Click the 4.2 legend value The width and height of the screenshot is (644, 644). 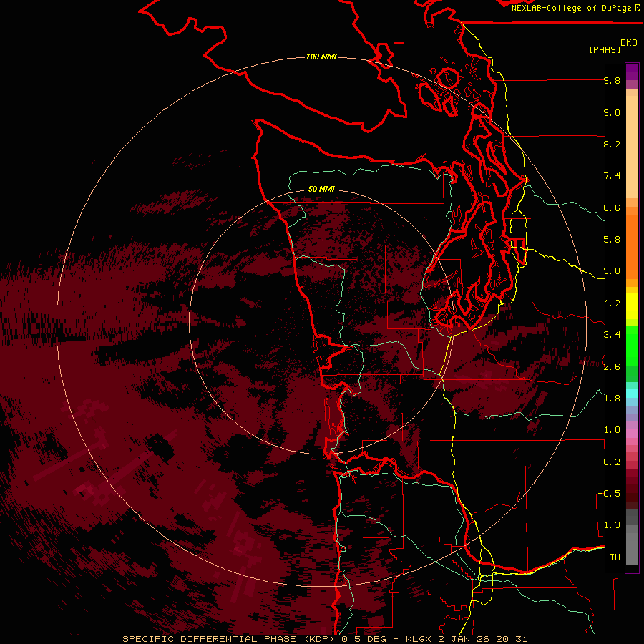pyautogui.click(x=612, y=303)
